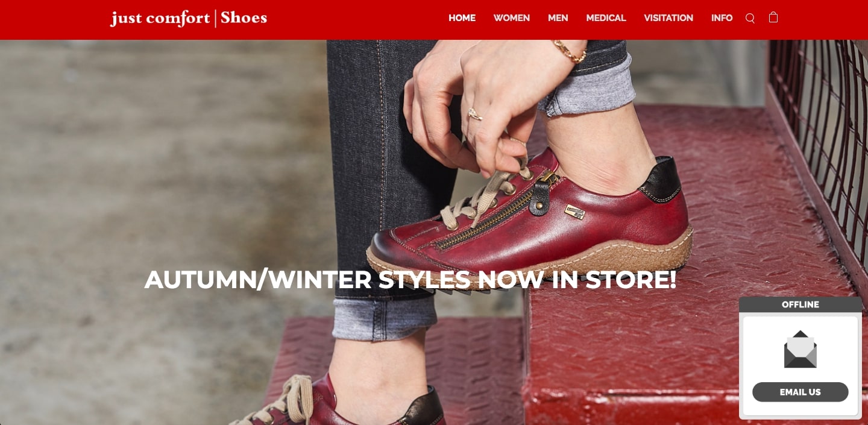Click the envelope icon in chat widget
Screen dimensions: 868x425
tap(800, 349)
